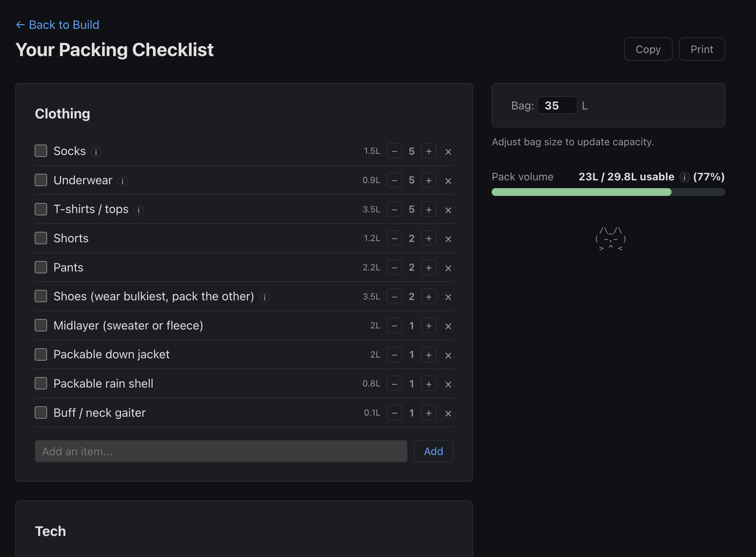Decrease the Underwear count
Viewport: 756px width, 557px height.
(x=394, y=180)
